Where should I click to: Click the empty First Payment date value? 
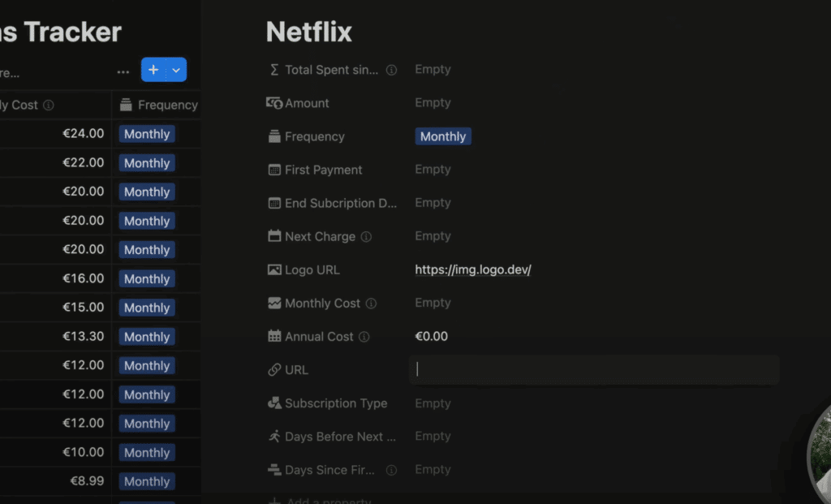click(x=433, y=170)
